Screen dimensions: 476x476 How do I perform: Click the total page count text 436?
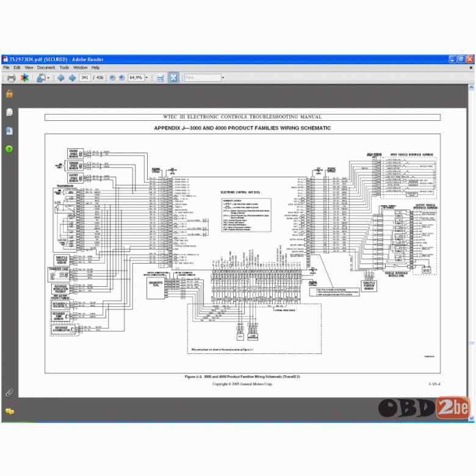pyautogui.click(x=100, y=78)
